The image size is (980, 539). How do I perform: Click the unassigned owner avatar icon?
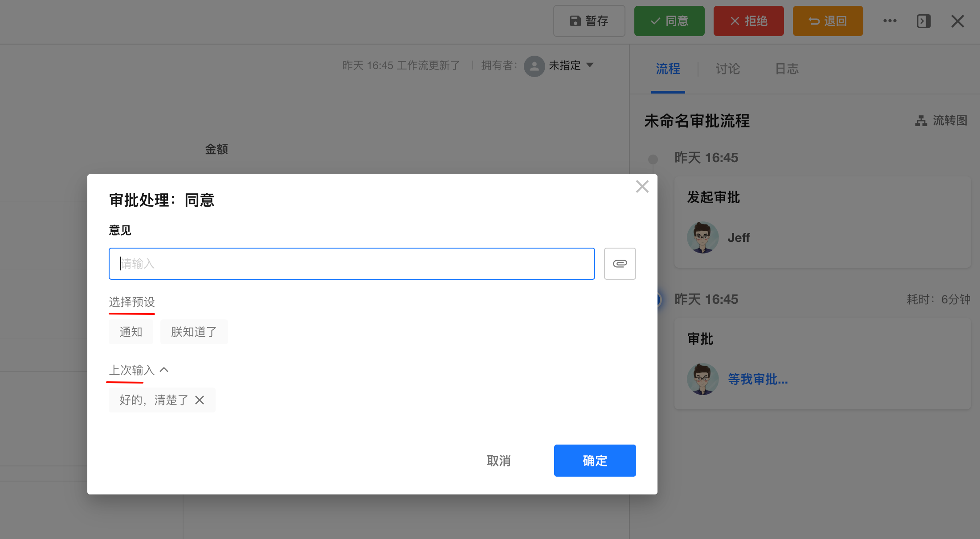click(534, 66)
